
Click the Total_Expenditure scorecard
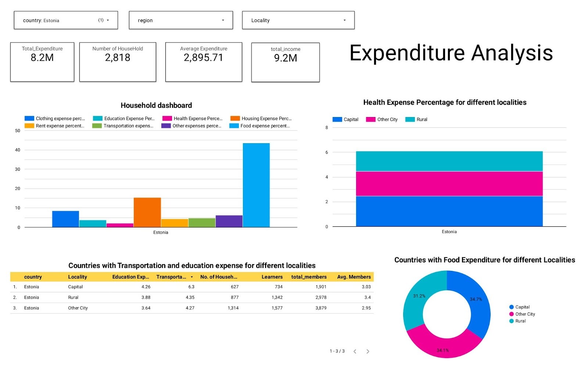click(x=42, y=62)
